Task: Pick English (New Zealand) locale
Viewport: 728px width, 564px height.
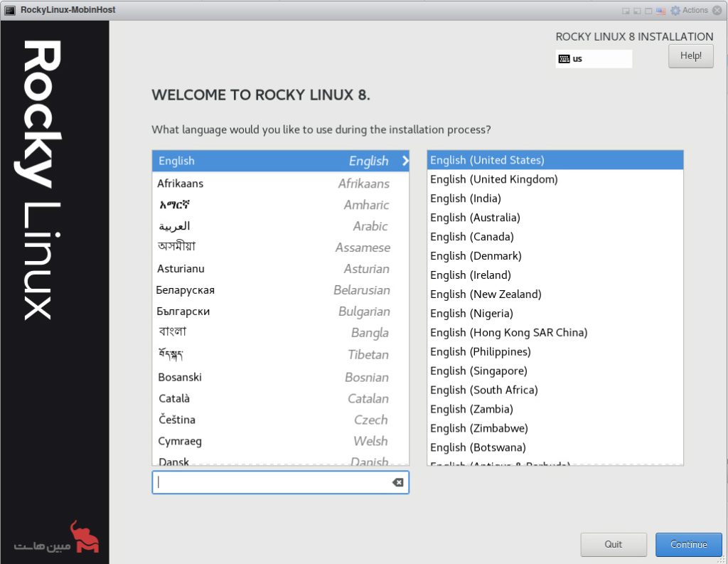Action: [x=555, y=294]
